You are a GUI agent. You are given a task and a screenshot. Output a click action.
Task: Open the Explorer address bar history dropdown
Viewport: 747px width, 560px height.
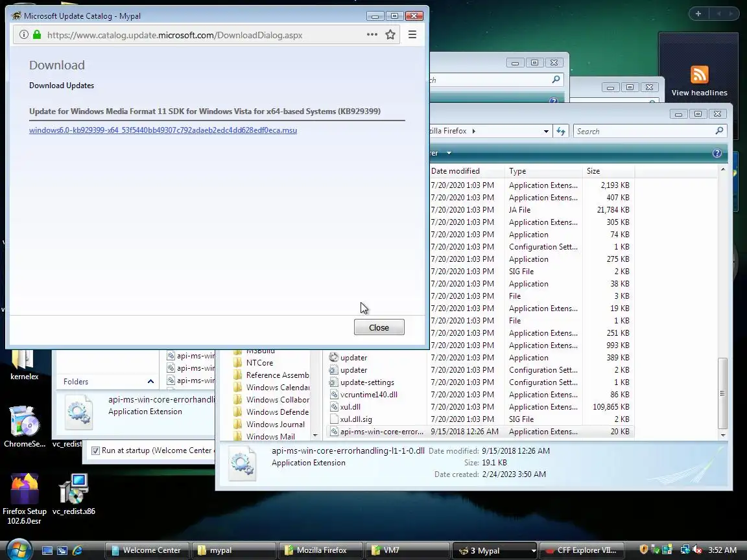pyautogui.click(x=546, y=131)
